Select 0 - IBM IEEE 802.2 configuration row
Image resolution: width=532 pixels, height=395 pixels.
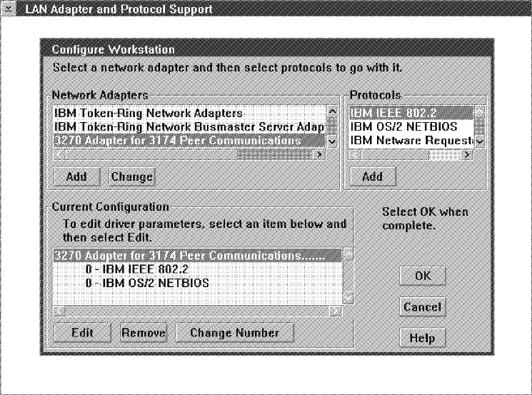[x=198, y=269]
